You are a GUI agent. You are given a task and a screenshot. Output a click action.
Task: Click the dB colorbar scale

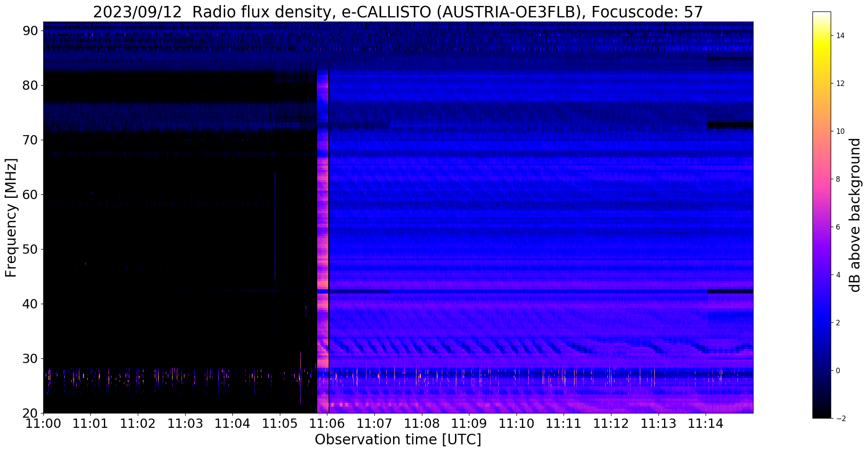coord(821,215)
